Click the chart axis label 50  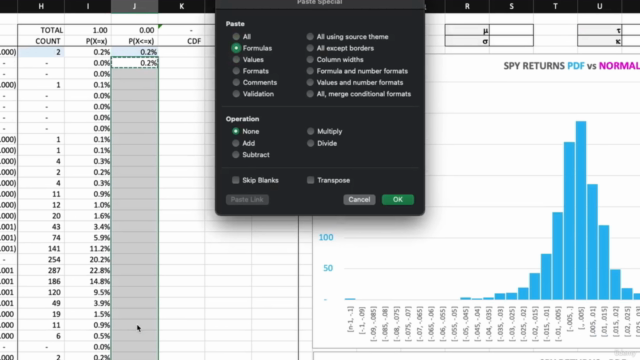pyautogui.click(x=328, y=268)
